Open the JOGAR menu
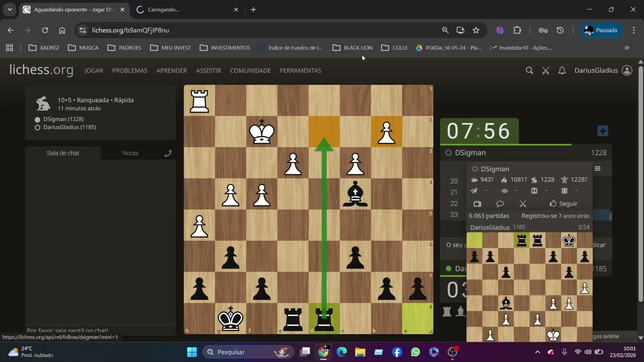Viewport: 644px width, 362px height. point(94,71)
